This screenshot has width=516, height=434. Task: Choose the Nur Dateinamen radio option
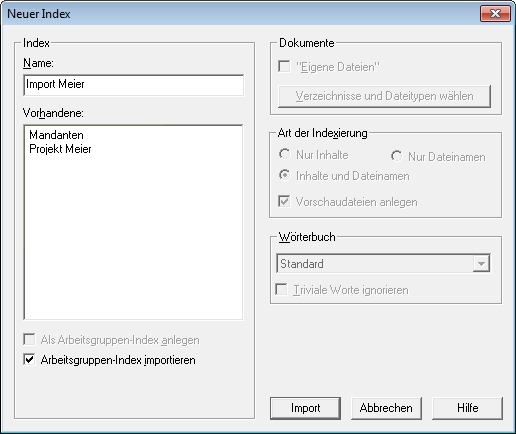[x=396, y=156]
